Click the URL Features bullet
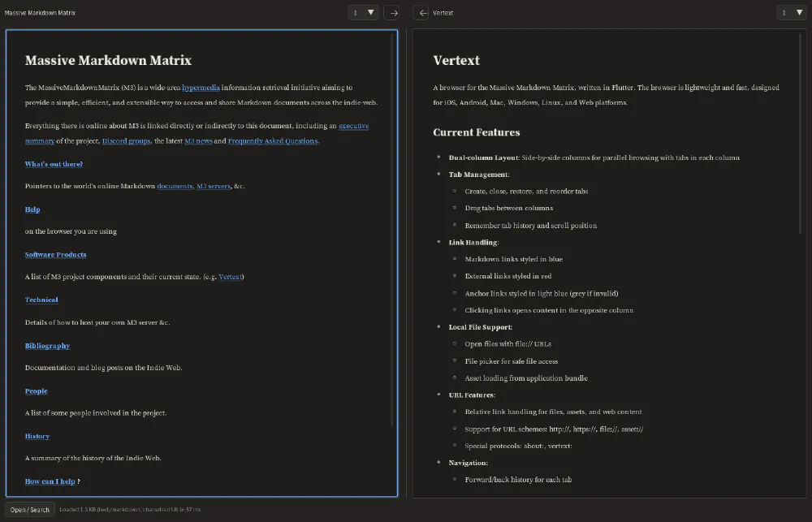The width and height of the screenshot is (812, 522). pyautogui.click(x=472, y=395)
